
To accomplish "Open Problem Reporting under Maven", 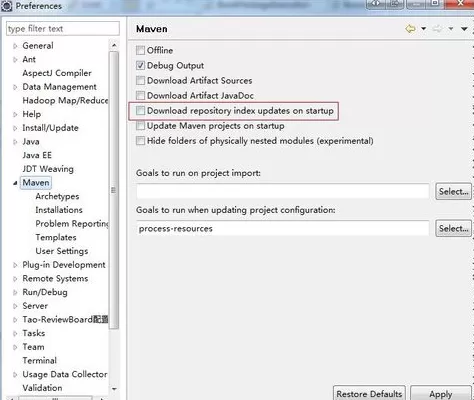I will [72, 224].
